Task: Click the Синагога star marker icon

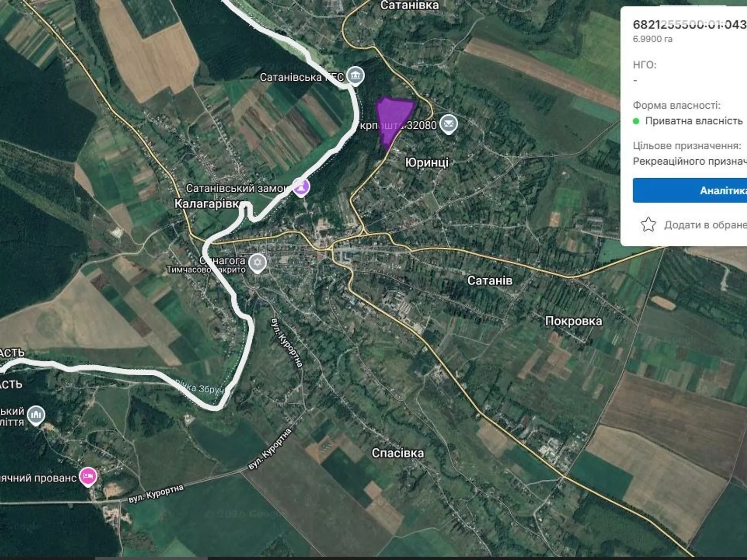Action: [x=257, y=263]
